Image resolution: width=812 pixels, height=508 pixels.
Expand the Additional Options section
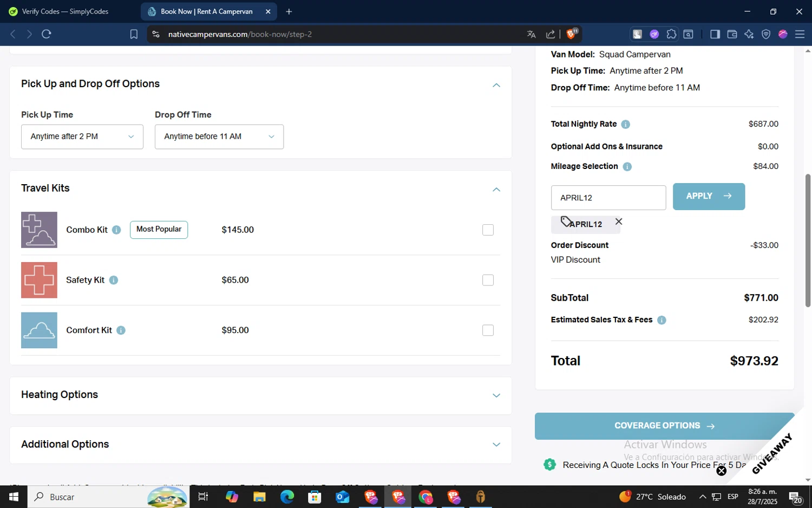point(496,445)
